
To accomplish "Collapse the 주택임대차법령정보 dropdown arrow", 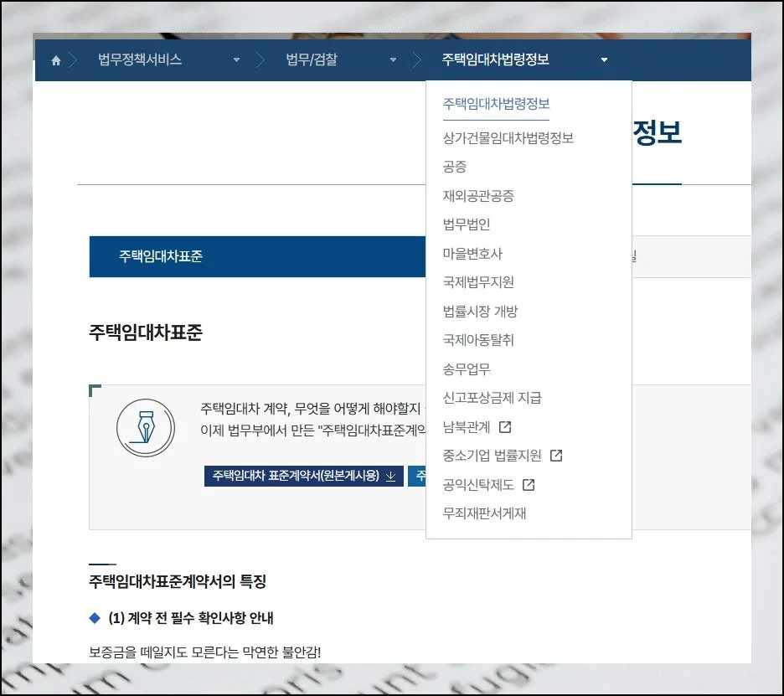I will 604,60.
